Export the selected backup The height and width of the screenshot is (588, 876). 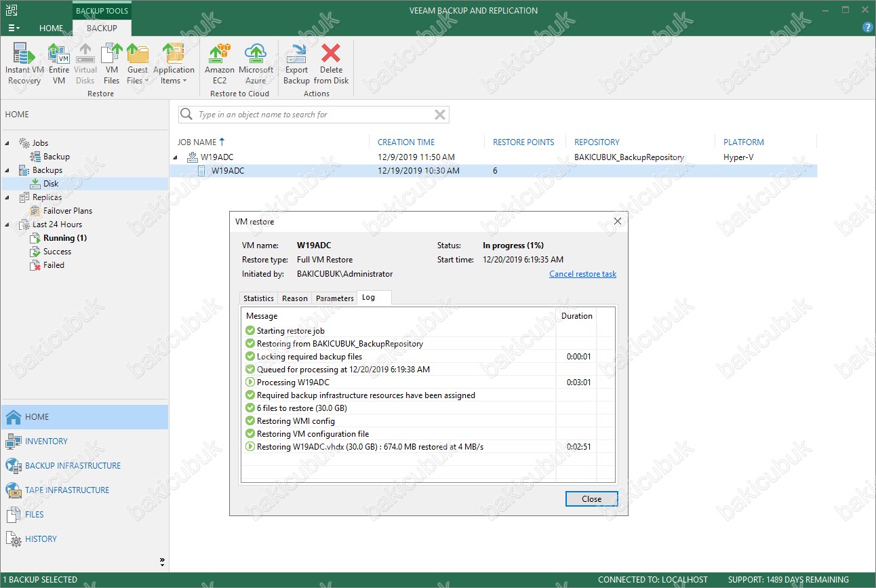coord(296,64)
